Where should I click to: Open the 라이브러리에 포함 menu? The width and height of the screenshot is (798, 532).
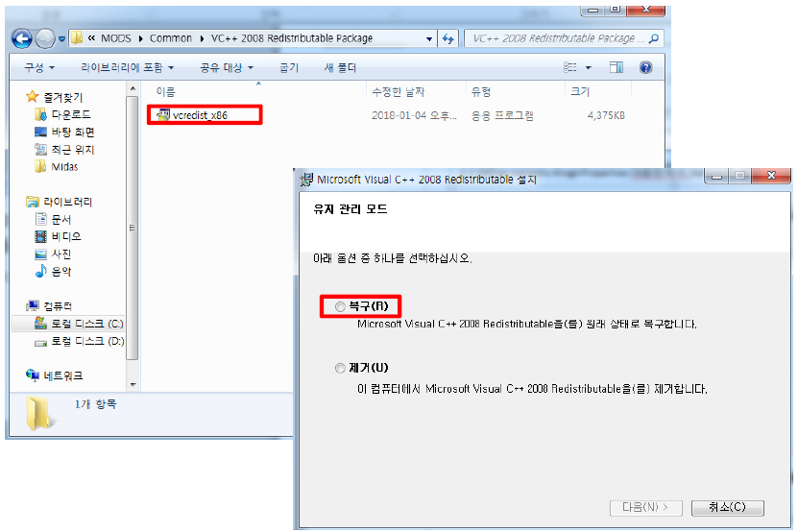pos(127,68)
